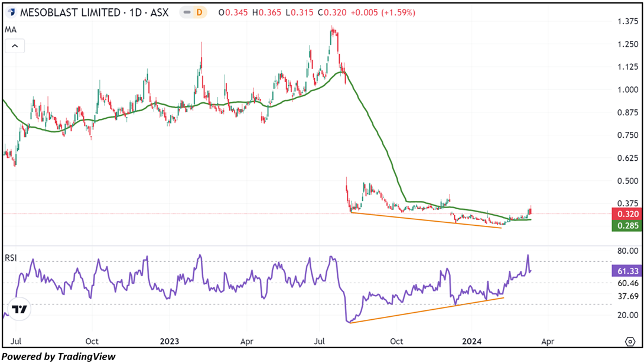Image resolution: width=644 pixels, height=363 pixels.
Task: Click the 20.00 RSI scale label
Action: click(628, 315)
